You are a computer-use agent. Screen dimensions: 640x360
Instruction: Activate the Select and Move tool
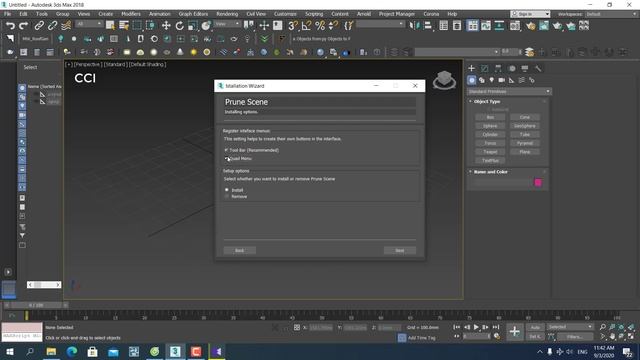point(166,26)
